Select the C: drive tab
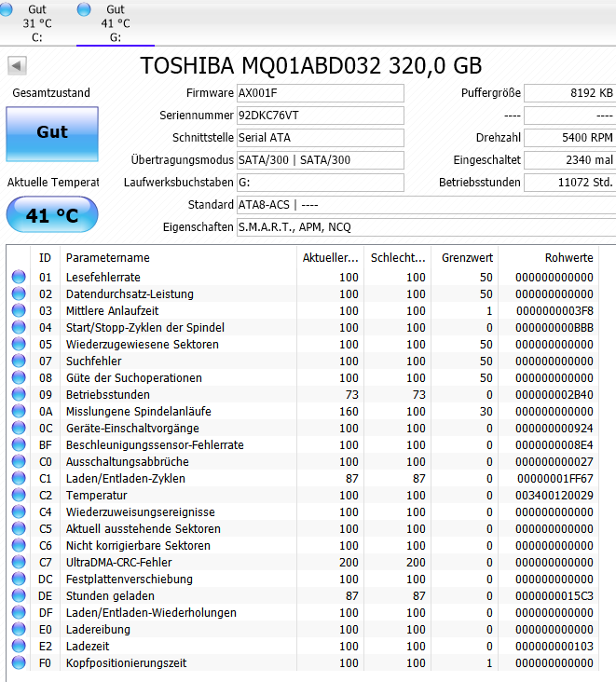This screenshot has height=682, width=616. point(37,22)
